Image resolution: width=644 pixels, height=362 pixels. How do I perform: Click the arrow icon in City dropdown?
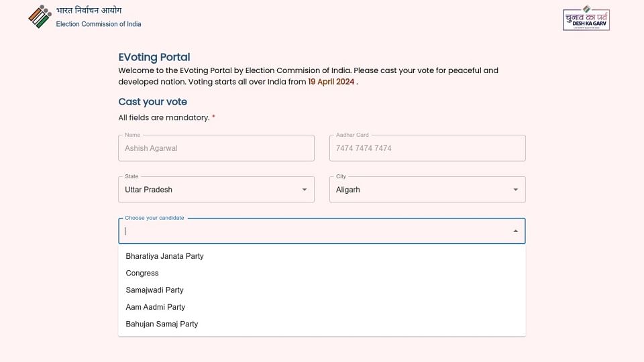click(515, 190)
